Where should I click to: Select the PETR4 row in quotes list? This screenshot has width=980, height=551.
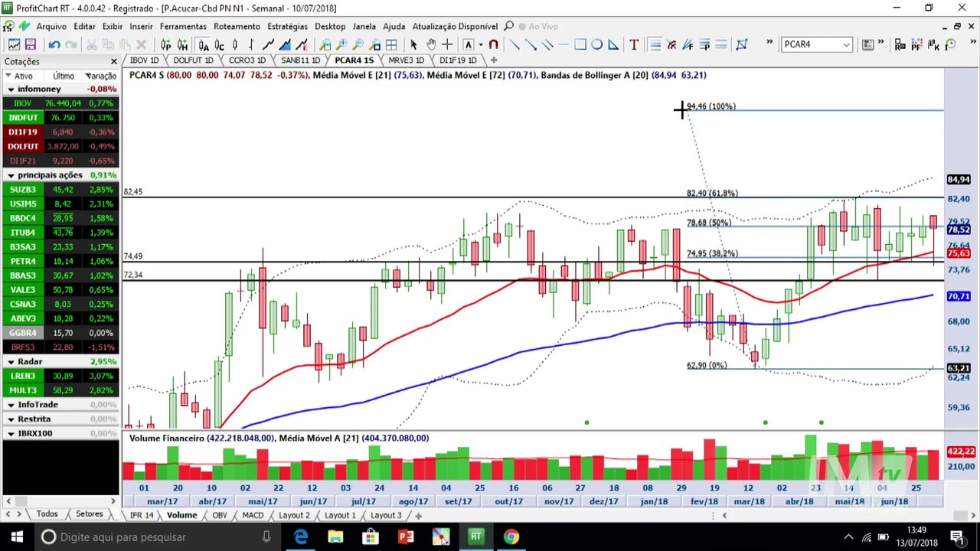tap(60, 261)
